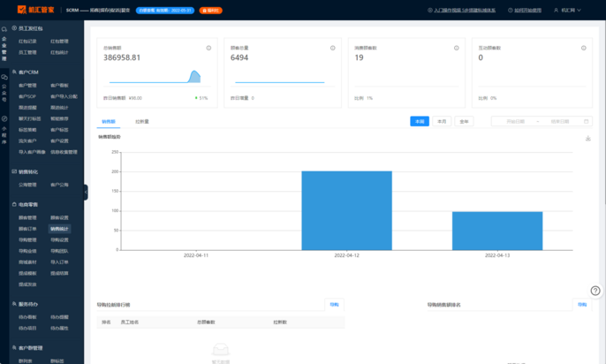Click the calendar icon in date range
The width and height of the screenshot is (606, 364).
(x=587, y=121)
